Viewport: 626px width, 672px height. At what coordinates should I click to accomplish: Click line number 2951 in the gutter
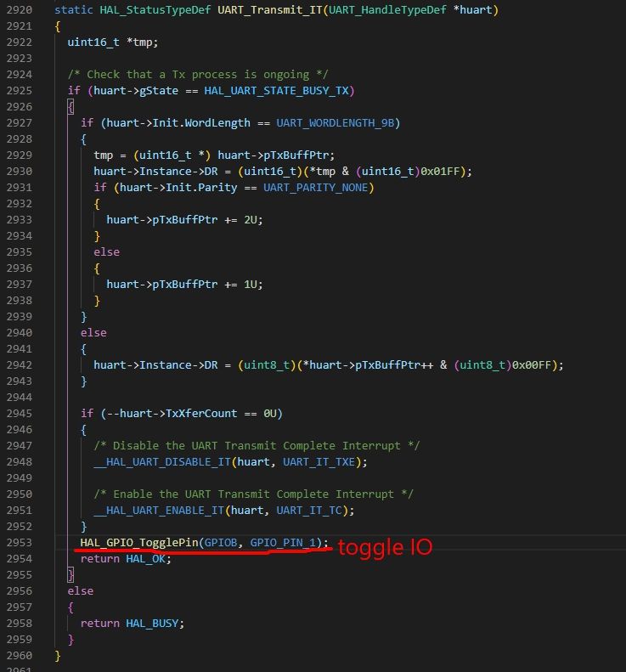(20, 511)
